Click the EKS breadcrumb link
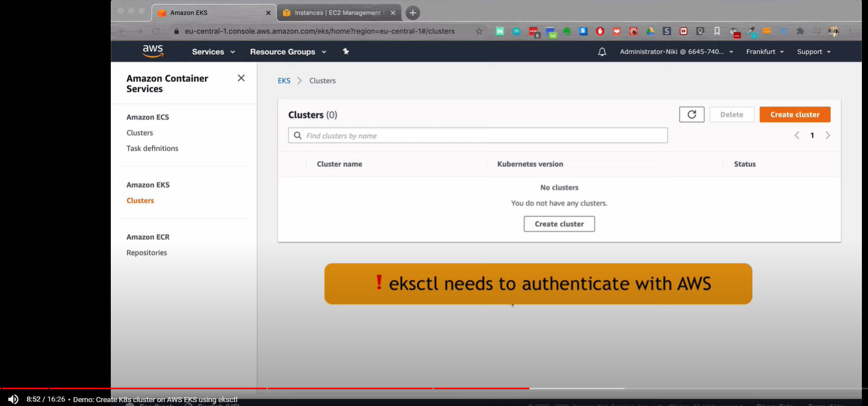This screenshot has width=868, height=406. click(x=284, y=81)
